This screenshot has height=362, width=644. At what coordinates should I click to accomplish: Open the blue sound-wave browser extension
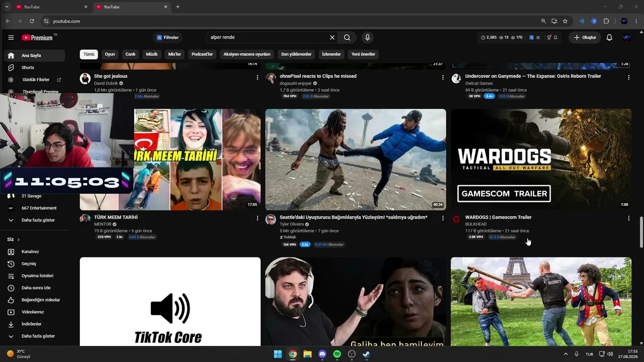(582, 21)
